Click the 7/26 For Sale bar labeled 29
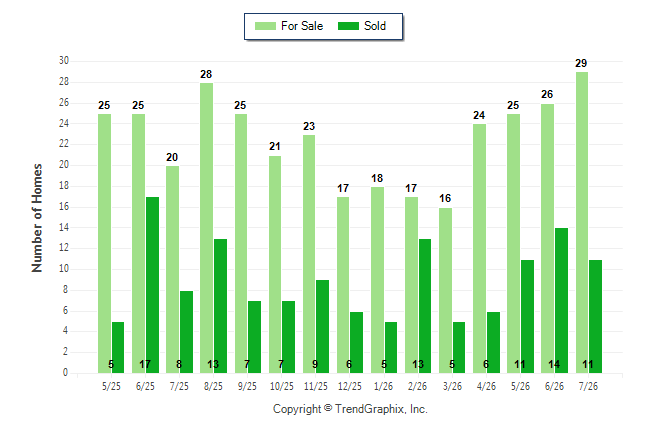 coord(582,223)
